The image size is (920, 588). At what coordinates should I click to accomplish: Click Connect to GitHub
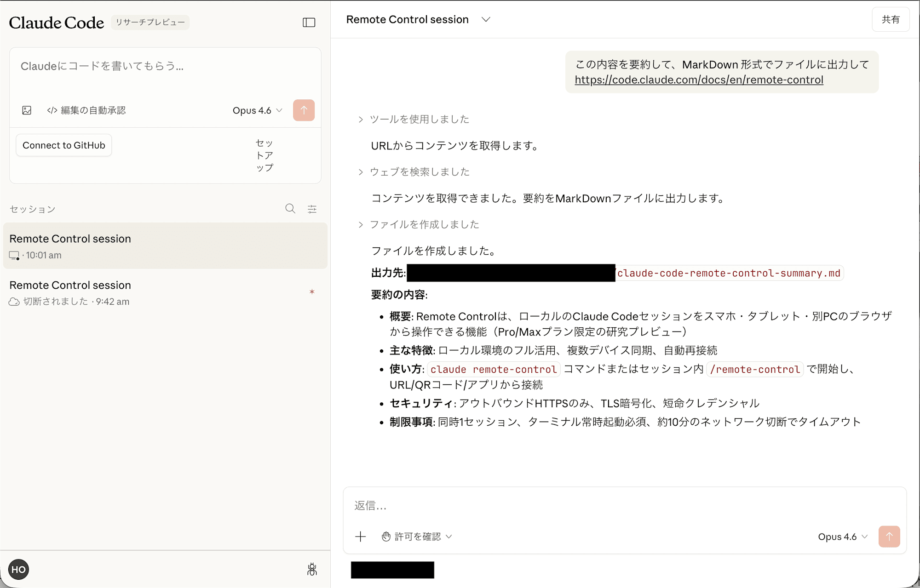[x=63, y=145]
